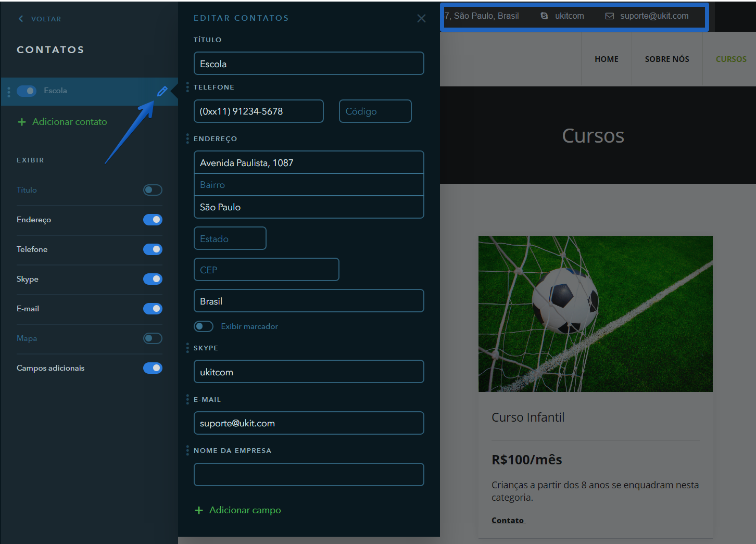Open the Contato link under Curso Infantil

coord(508,521)
